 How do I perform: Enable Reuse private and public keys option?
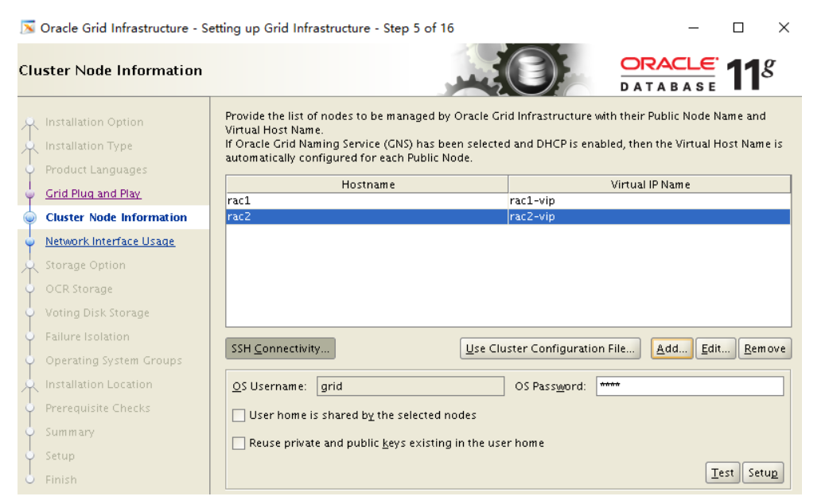point(239,443)
